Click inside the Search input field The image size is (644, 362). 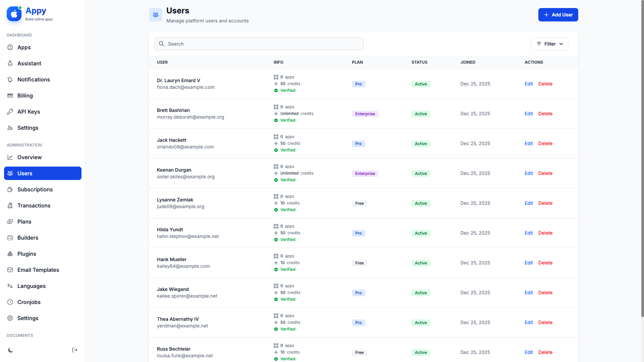point(258,44)
